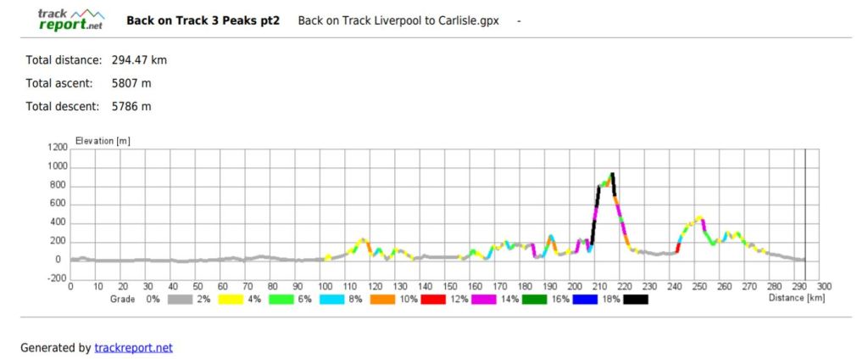Click the total descent value 5786 m
868x359 pixels.
(131, 107)
